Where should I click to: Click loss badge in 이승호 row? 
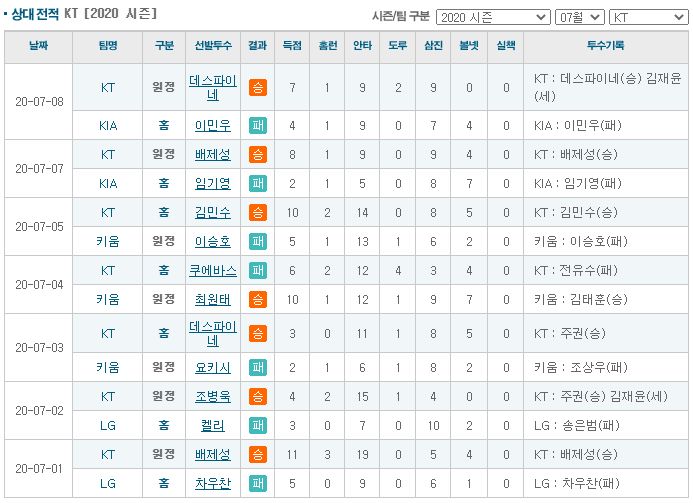258,241
